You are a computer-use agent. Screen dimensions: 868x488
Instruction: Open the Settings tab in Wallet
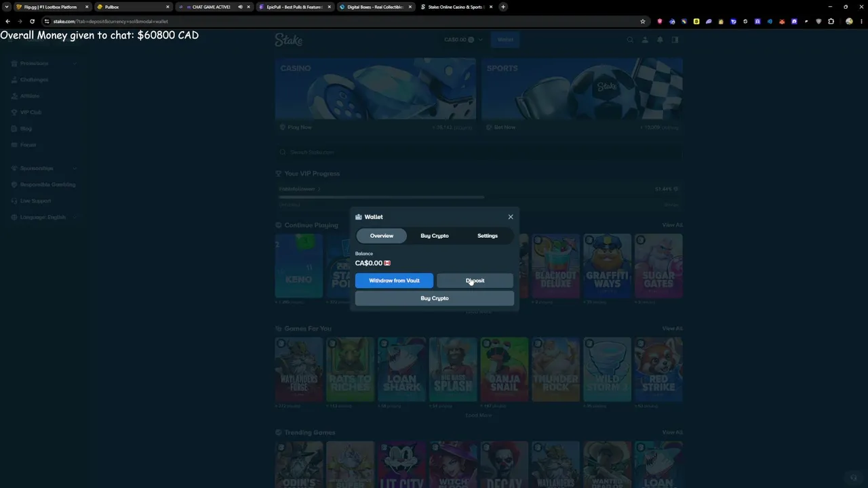[488, 236]
